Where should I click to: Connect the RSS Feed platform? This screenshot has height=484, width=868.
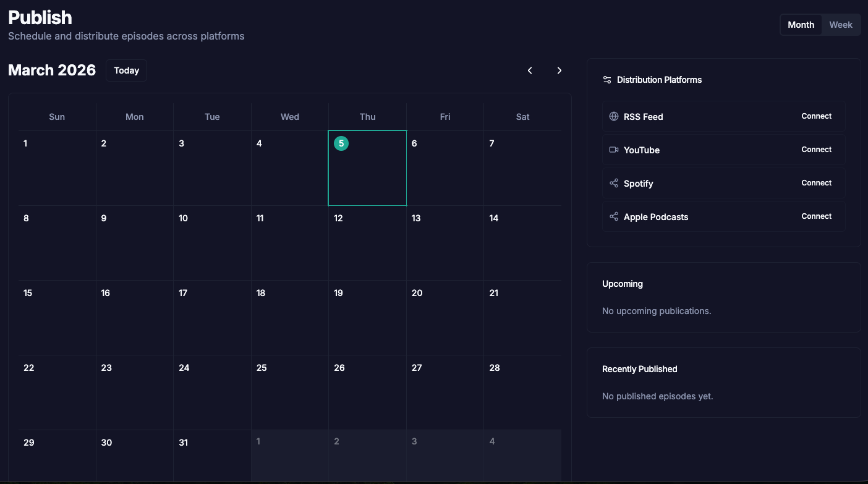coord(816,116)
